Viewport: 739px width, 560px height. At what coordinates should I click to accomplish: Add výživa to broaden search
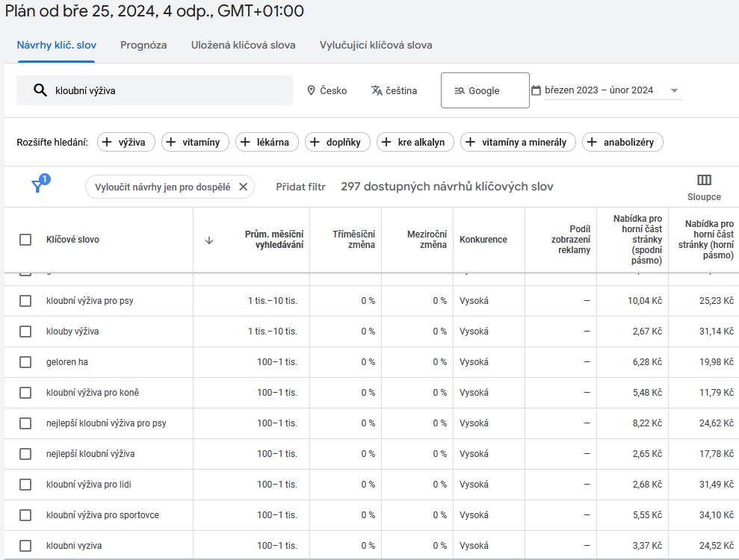point(126,142)
